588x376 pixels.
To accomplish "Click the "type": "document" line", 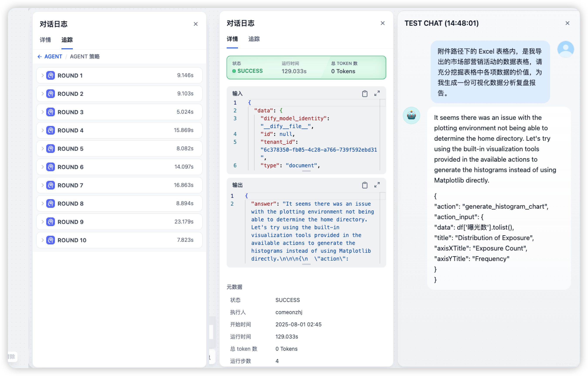I will (290, 166).
